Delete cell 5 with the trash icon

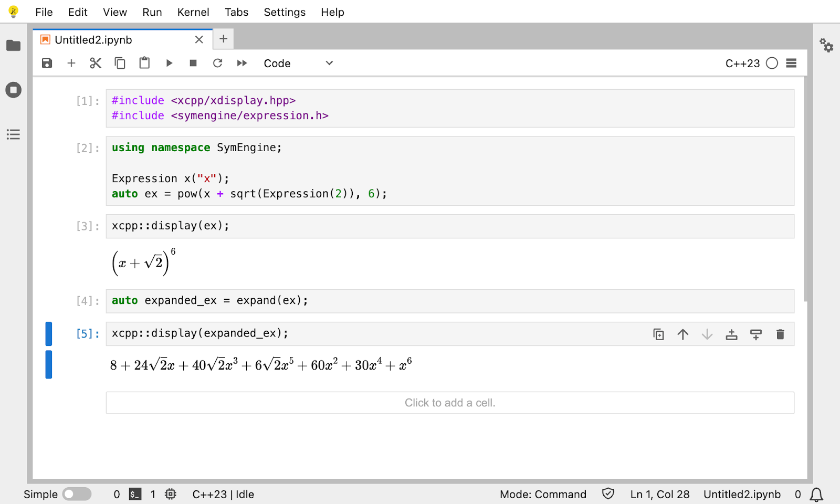coord(780,334)
